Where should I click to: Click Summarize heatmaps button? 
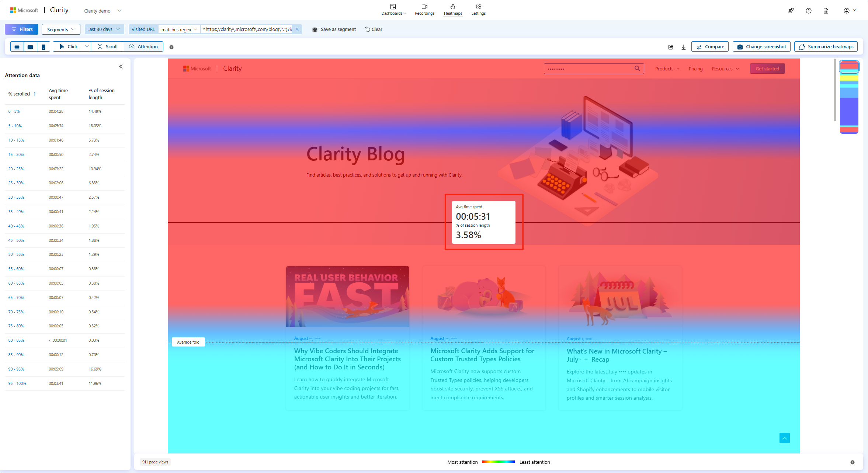pyautogui.click(x=826, y=47)
